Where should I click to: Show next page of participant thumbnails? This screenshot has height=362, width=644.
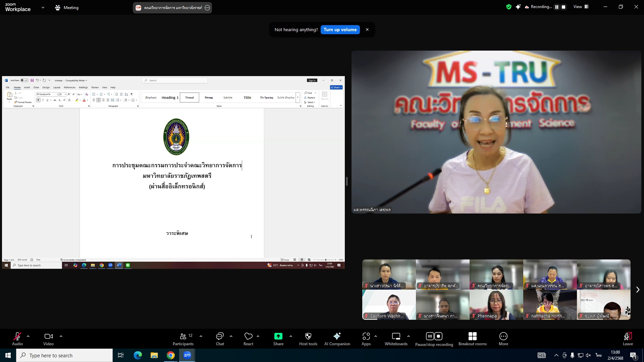638,290
